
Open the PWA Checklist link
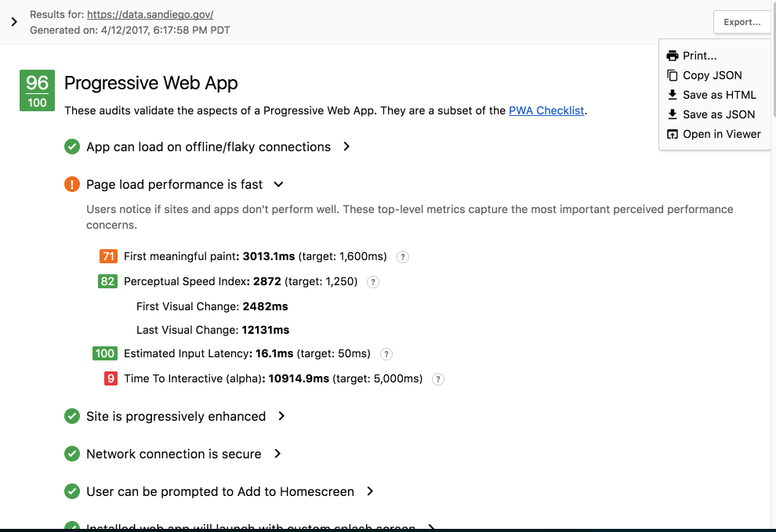[x=546, y=110]
